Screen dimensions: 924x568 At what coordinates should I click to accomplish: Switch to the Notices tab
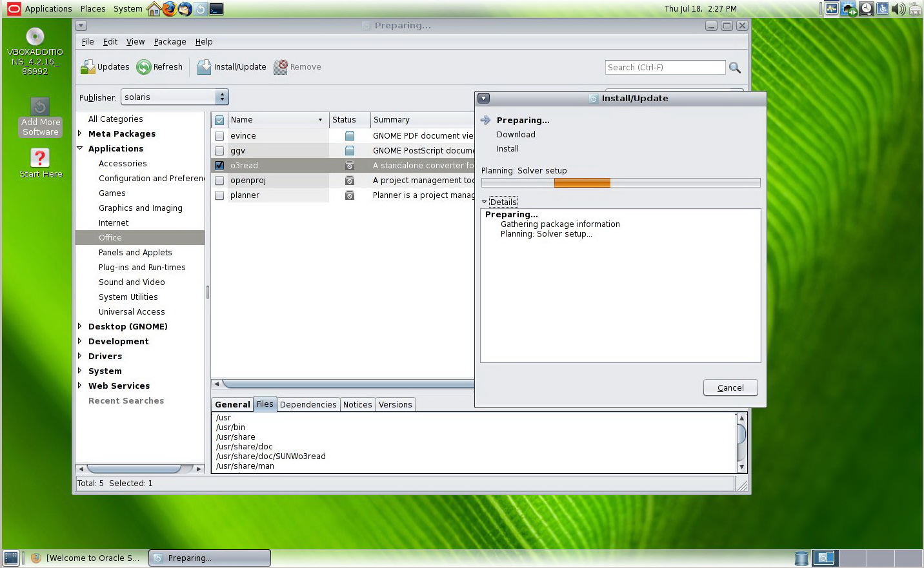[x=357, y=404]
